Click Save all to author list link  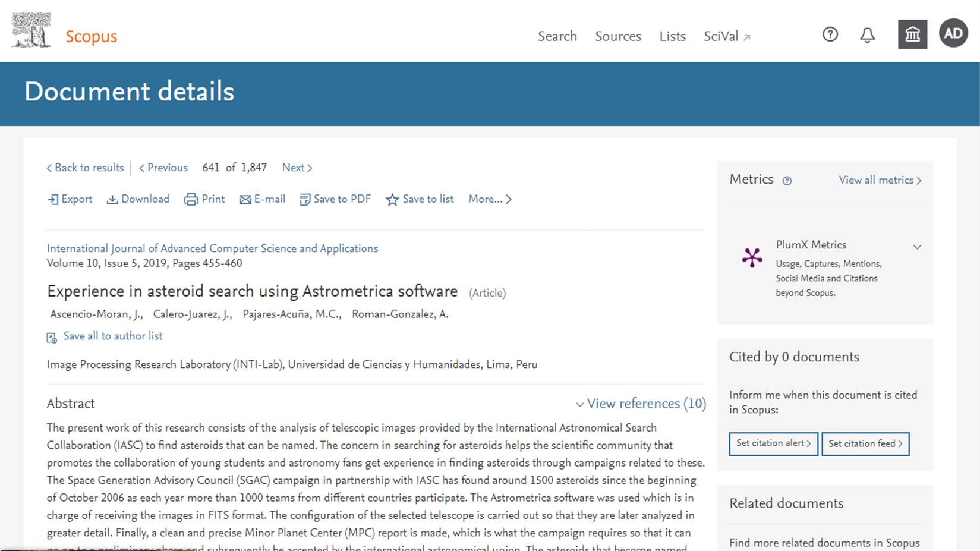[x=113, y=336]
